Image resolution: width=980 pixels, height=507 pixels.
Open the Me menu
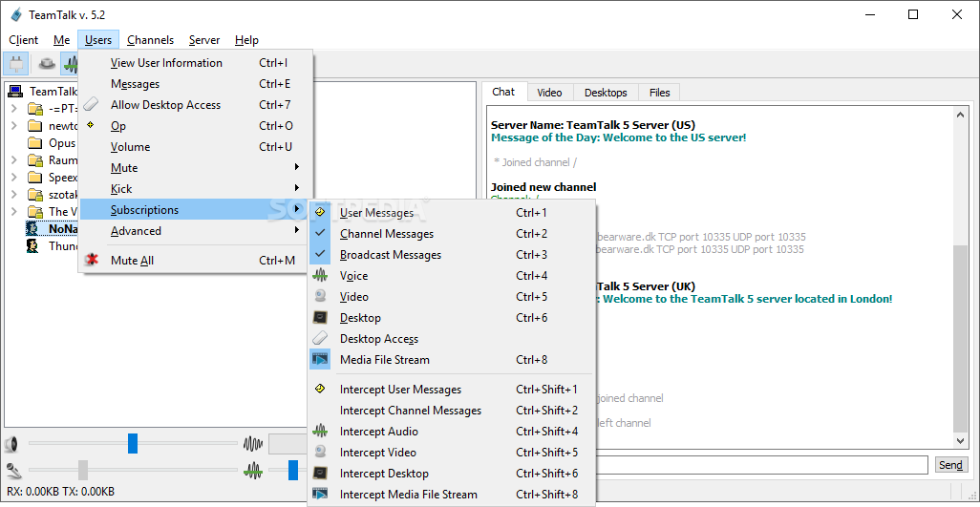61,40
